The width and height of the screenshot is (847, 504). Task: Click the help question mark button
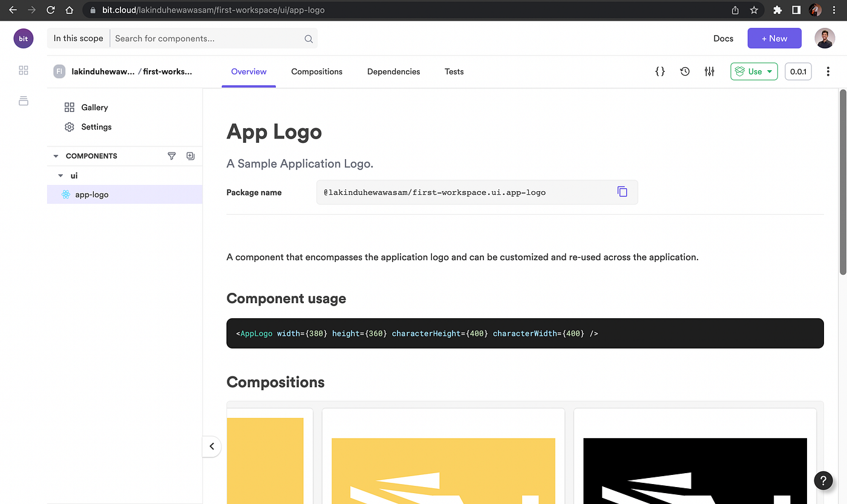pyautogui.click(x=823, y=480)
